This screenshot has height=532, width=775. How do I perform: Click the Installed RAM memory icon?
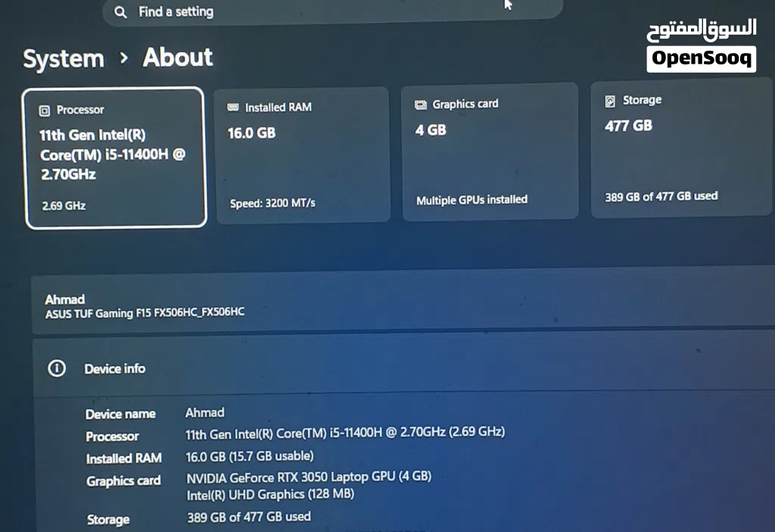pyautogui.click(x=233, y=107)
